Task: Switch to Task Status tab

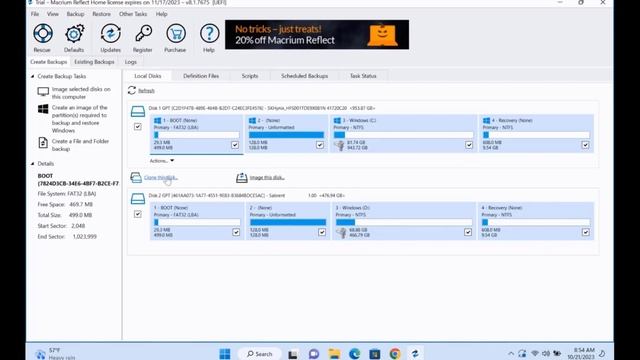Action: pos(363,76)
